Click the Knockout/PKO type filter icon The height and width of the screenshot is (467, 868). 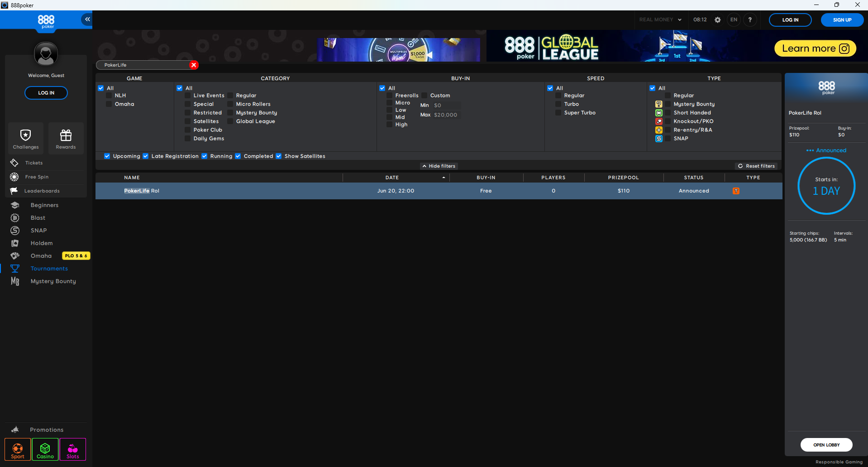pos(659,121)
